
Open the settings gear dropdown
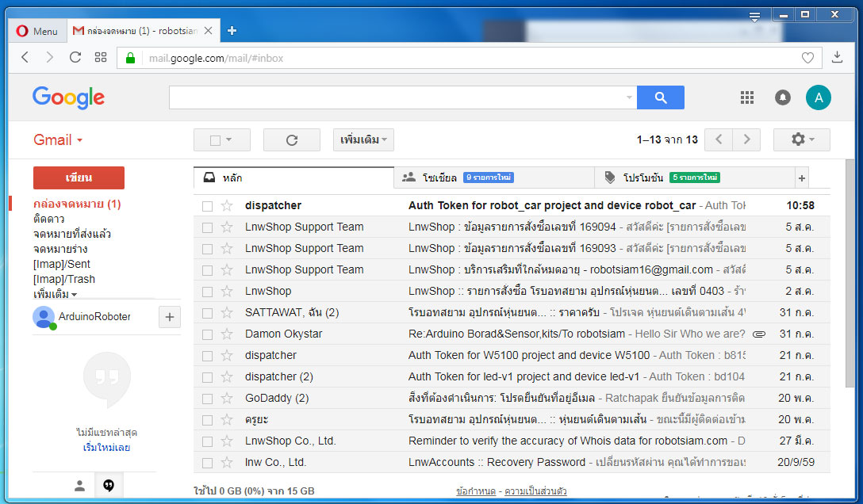[802, 139]
